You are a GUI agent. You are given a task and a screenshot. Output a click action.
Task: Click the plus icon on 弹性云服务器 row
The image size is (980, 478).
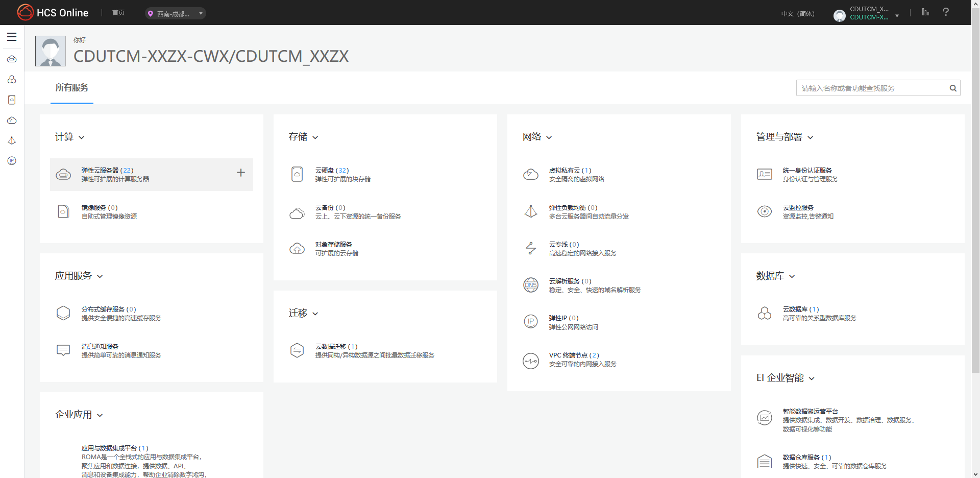tap(241, 173)
